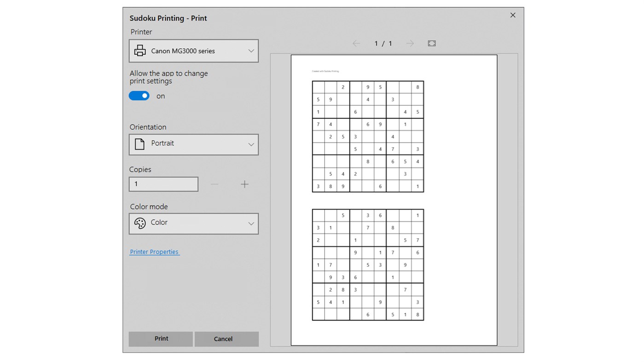Click the color palette icon in Color mode

[139, 223]
